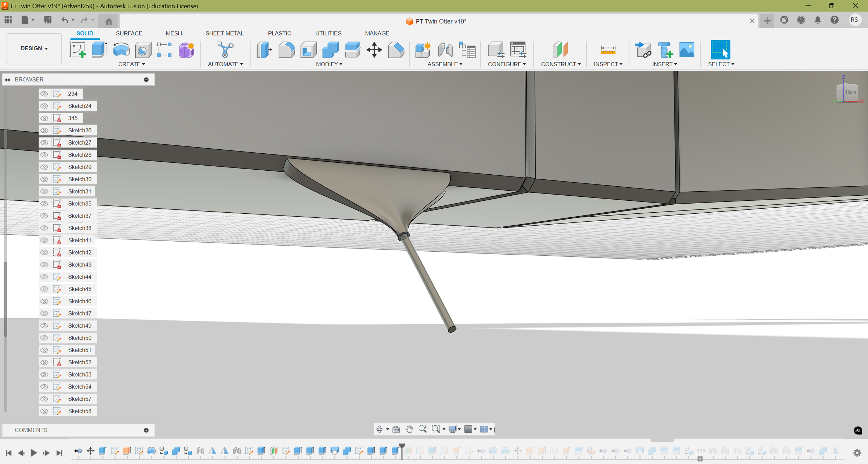868x464 pixels.
Task: Open the SHEET METAL tab
Action: click(224, 33)
